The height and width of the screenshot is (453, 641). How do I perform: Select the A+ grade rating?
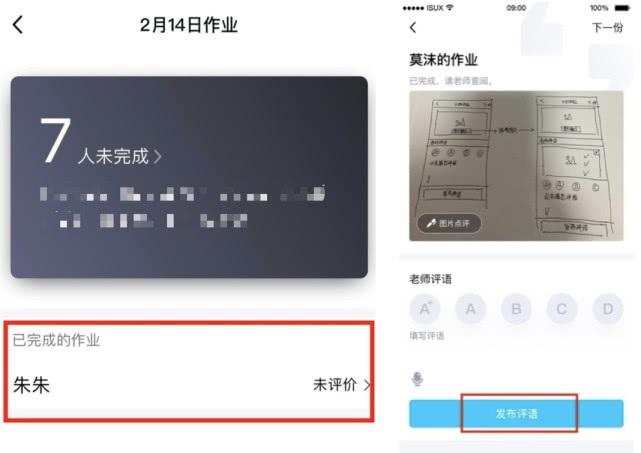(x=425, y=309)
